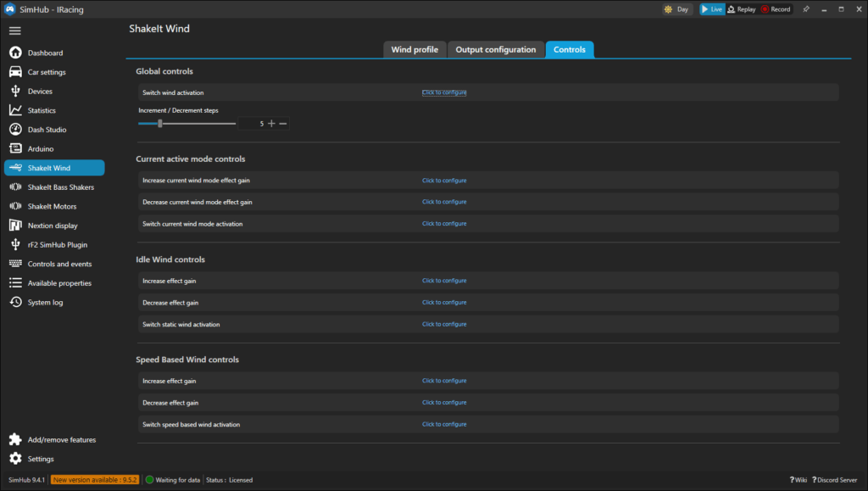Configure Switch speed based wind activation
The height and width of the screenshot is (491, 868).
click(x=444, y=425)
